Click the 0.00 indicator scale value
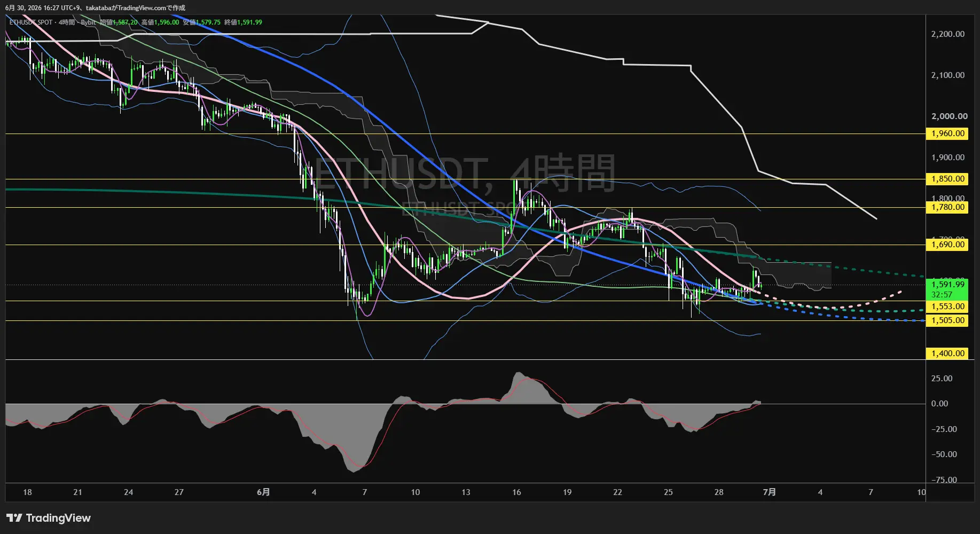This screenshot has height=534, width=980. (x=939, y=404)
